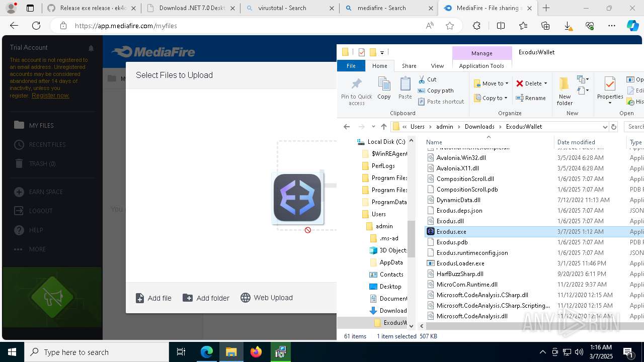Open the Edge Downloads icon
This screenshot has height=362, width=644.
click(568, 26)
